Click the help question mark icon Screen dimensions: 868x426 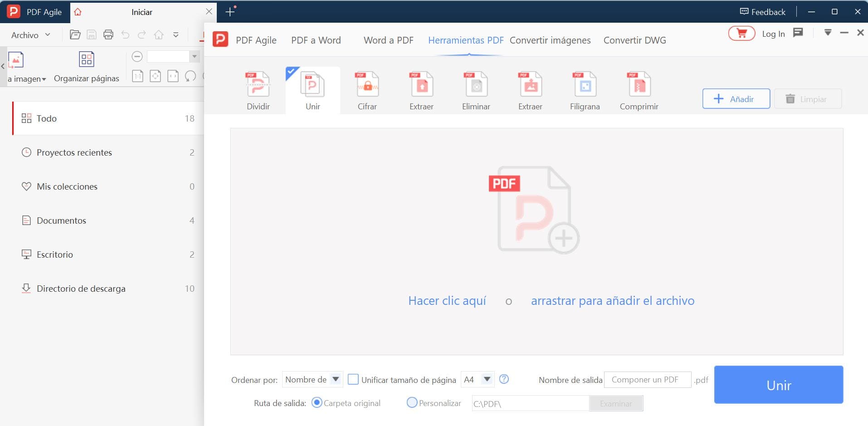tap(504, 379)
